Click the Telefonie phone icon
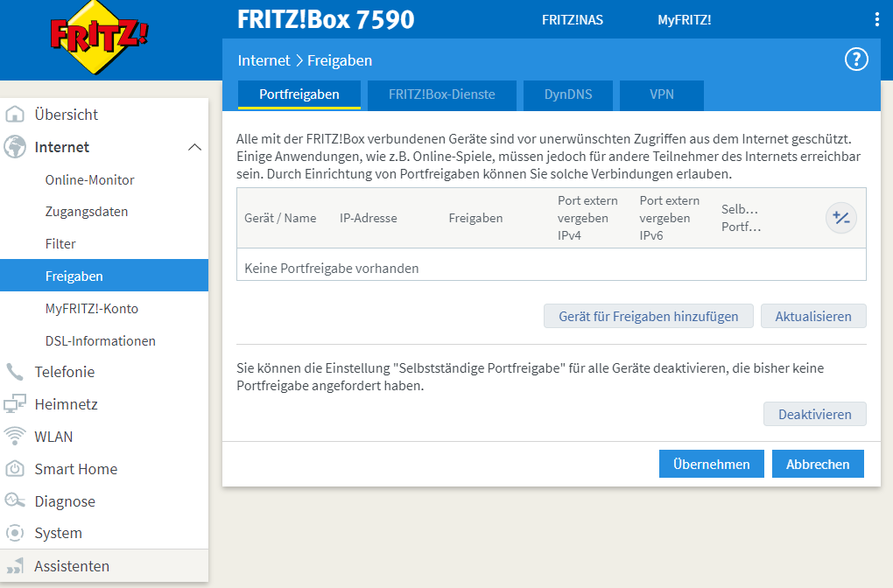The width and height of the screenshot is (893, 588). 15,372
